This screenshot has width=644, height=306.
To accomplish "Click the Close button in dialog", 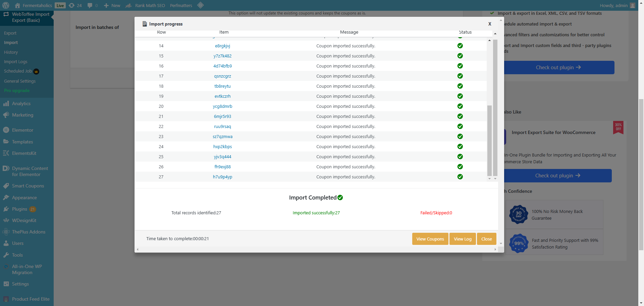I will [486, 239].
